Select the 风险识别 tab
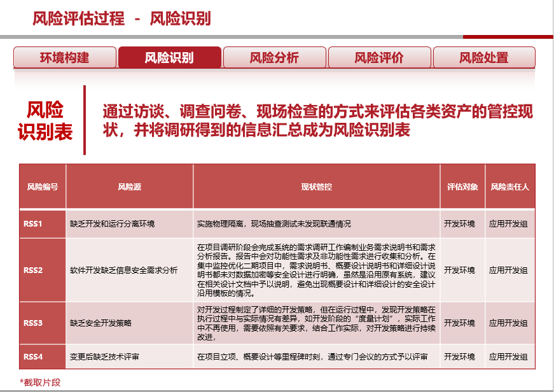Screen dimensions: 554x392 tap(170, 57)
